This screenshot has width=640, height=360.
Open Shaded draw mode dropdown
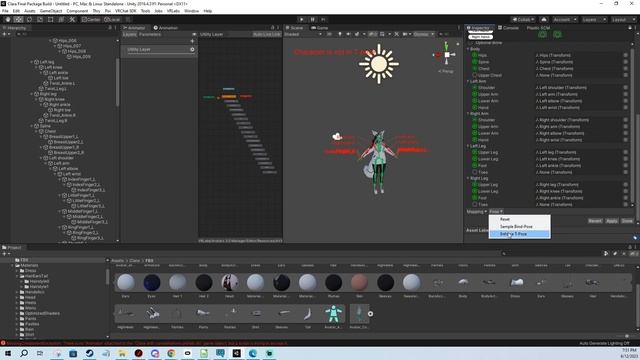[x=303, y=34]
